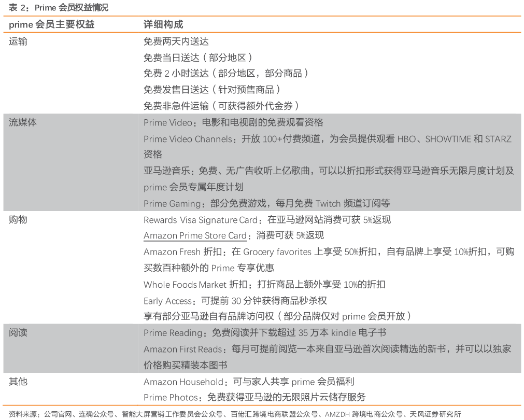Click the underlined Amazon Prime Store Card link
Viewport: 524px width, 420px height.
(195, 235)
